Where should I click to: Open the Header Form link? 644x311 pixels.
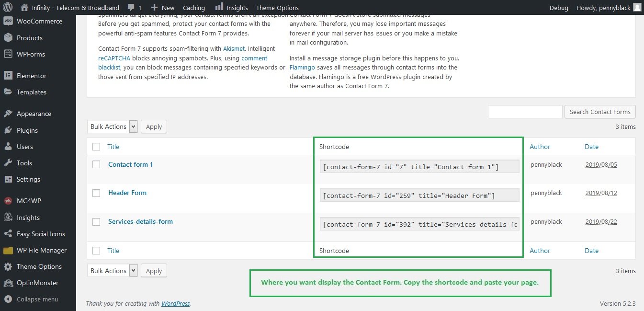click(127, 193)
